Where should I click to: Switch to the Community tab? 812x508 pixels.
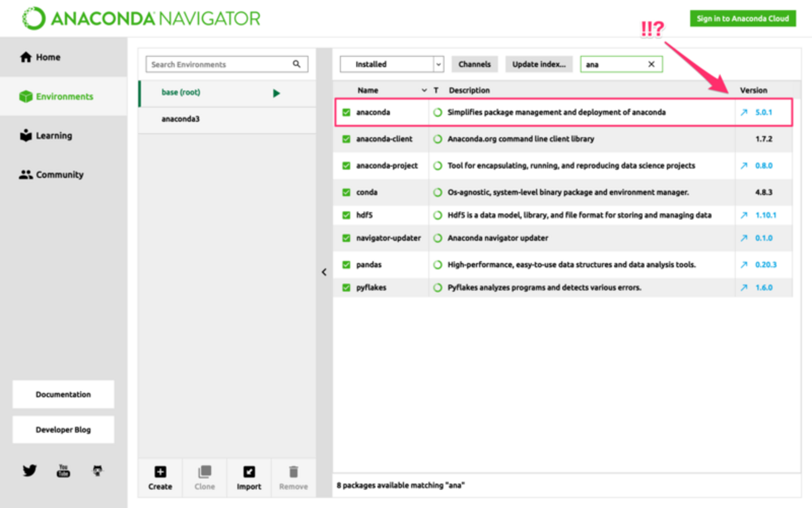[63, 175]
